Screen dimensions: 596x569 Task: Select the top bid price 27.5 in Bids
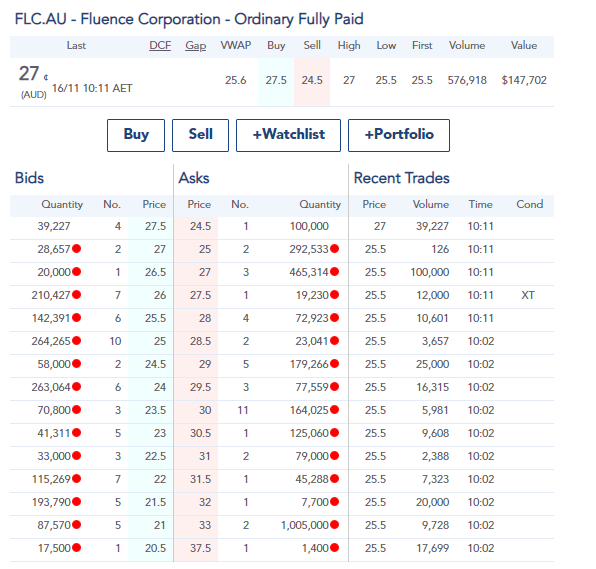coord(155,226)
